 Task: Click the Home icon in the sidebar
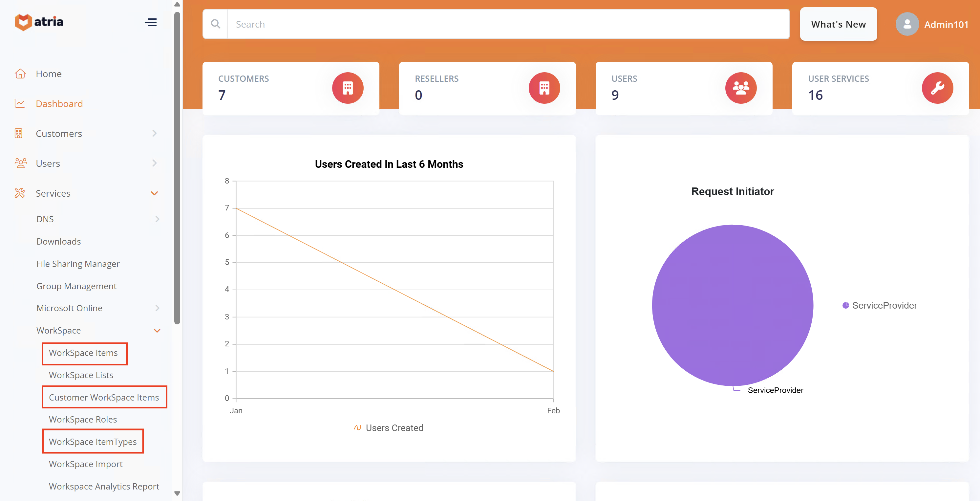click(20, 74)
